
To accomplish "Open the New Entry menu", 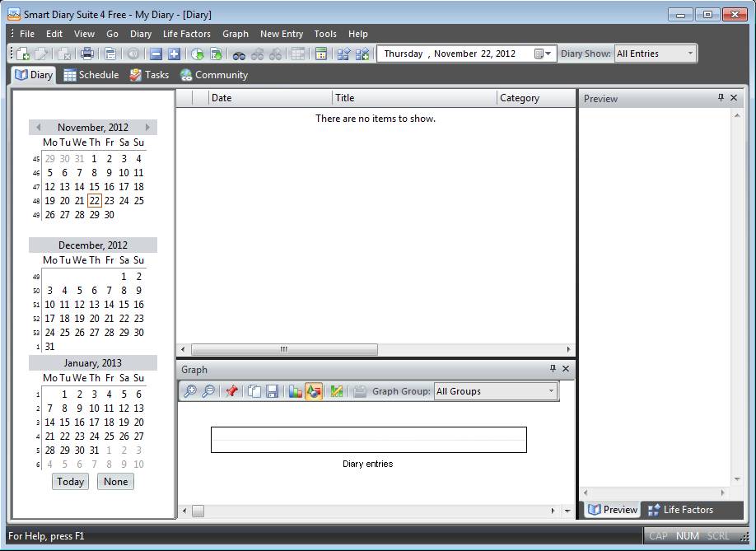I will (x=282, y=34).
